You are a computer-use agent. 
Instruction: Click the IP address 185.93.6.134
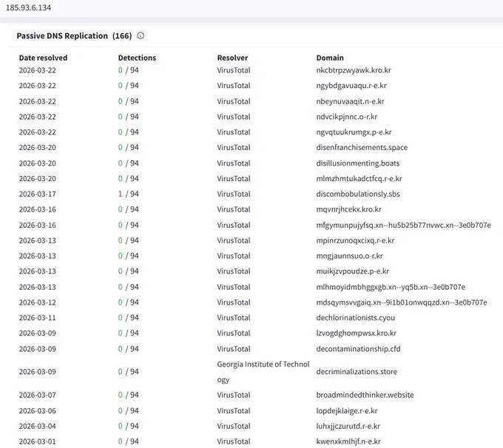point(29,7)
